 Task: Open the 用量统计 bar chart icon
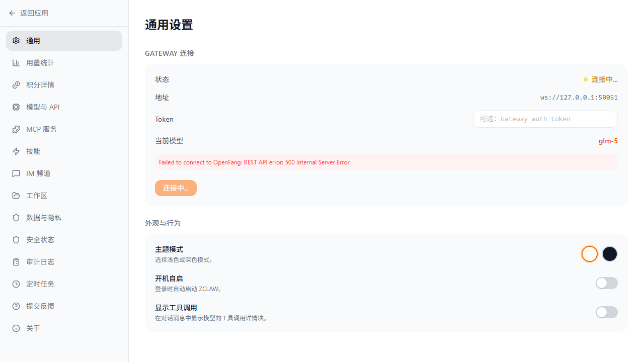point(16,63)
